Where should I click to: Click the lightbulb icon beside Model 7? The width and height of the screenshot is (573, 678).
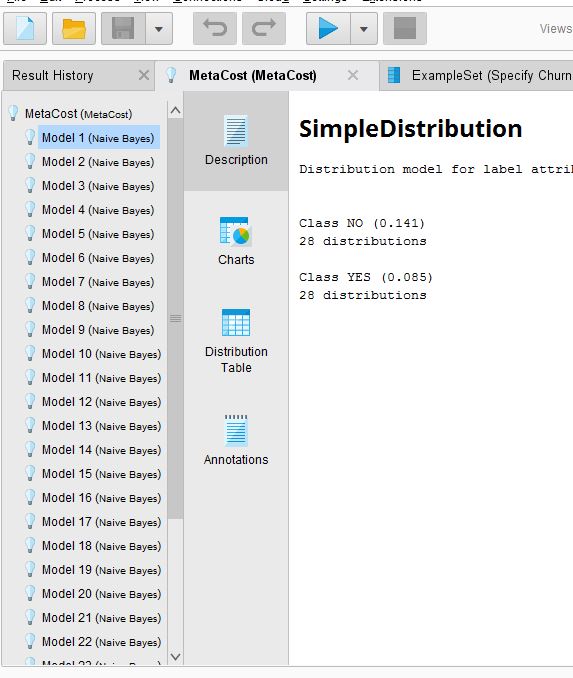coord(30,282)
